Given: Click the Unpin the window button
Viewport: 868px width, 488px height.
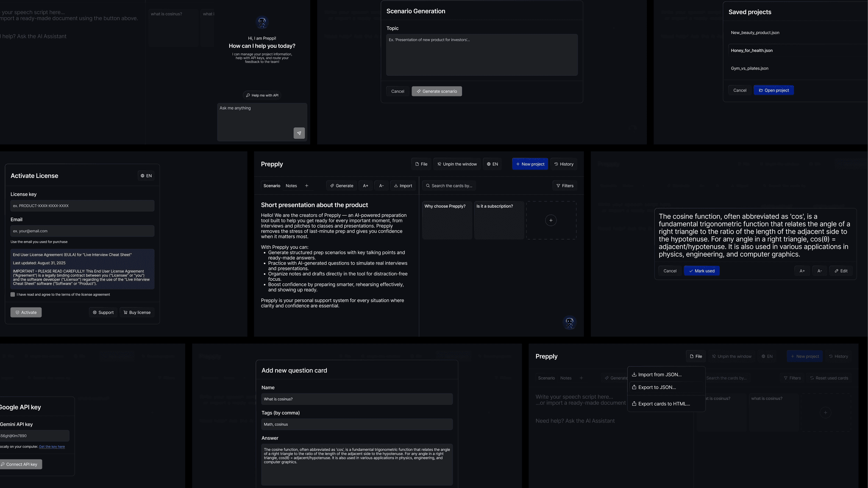Looking at the screenshot, I should pos(457,164).
